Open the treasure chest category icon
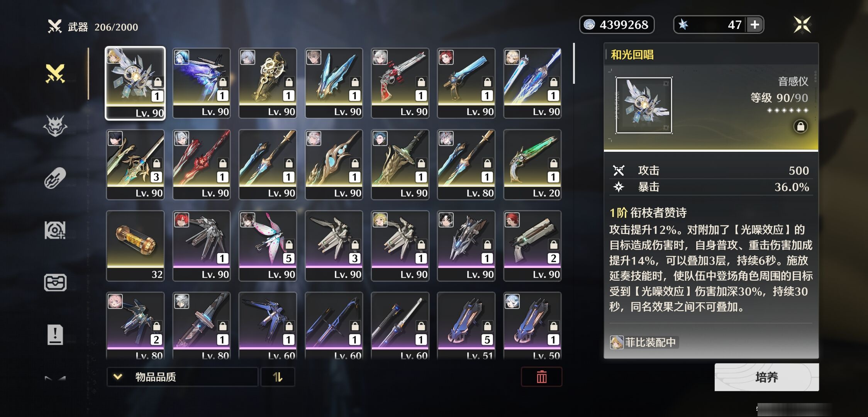Viewport: 868px width, 417px height. click(55, 283)
